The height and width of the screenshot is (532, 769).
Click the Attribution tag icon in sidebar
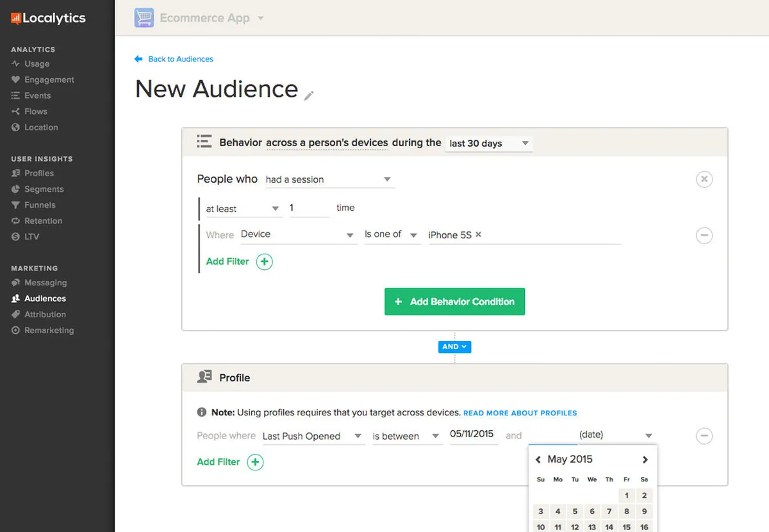tap(16, 314)
